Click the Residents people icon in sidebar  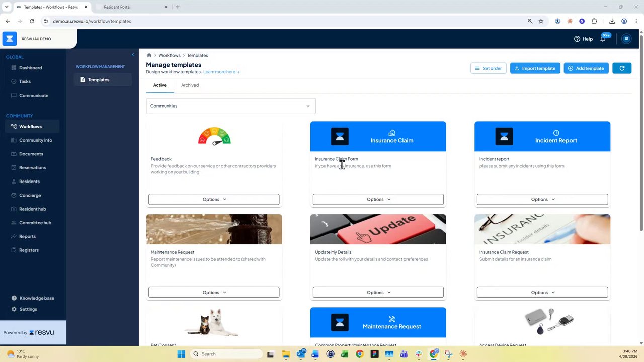pyautogui.click(x=14, y=182)
